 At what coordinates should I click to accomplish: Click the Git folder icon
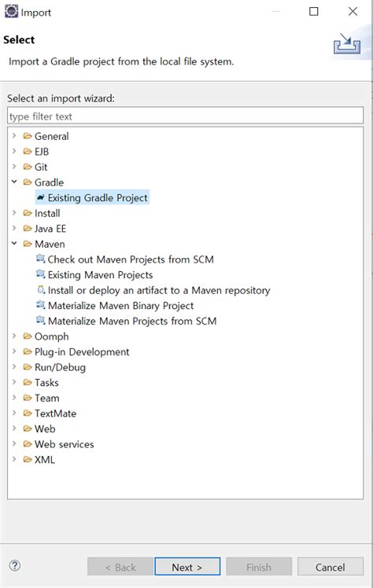pyautogui.click(x=28, y=167)
